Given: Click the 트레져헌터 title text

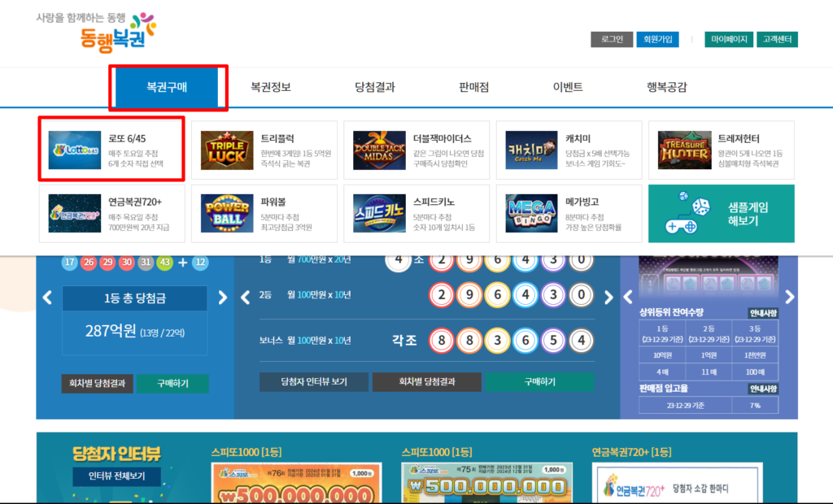Looking at the screenshot, I should coord(739,139).
